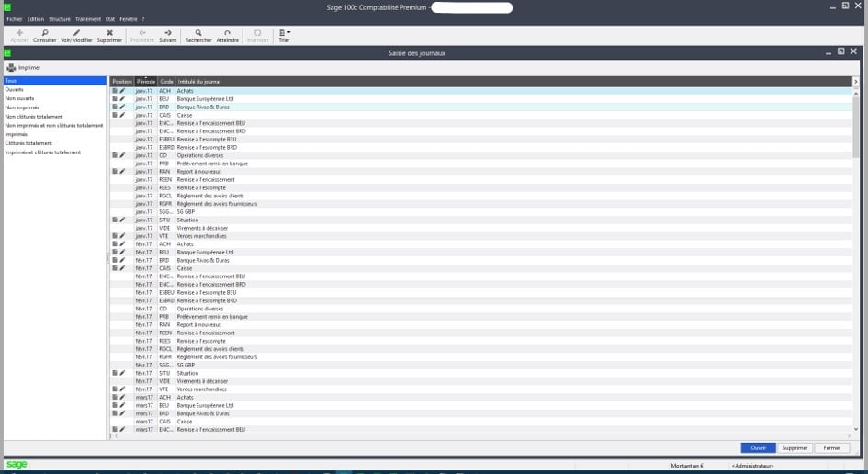Select the Tous filter

pos(55,81)
